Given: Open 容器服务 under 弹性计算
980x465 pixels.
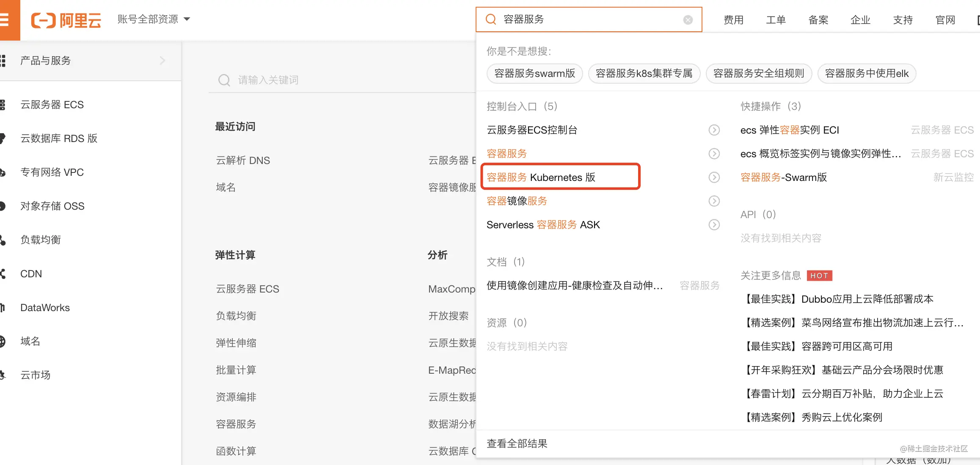Looking at the screenshot, I should pos(236,424).
